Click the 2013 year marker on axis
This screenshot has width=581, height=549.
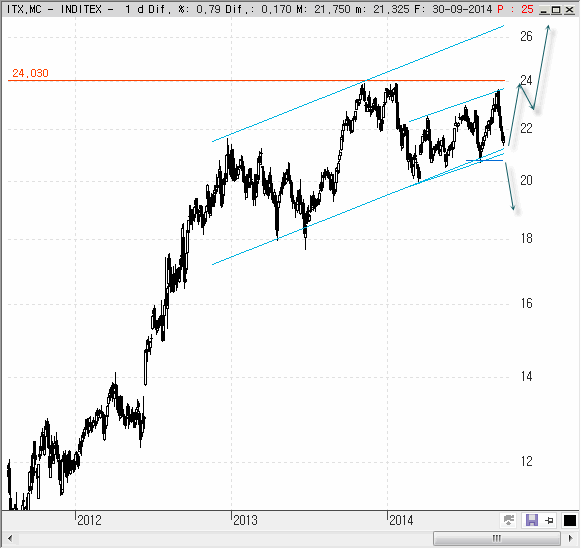[x=245, y=520]
